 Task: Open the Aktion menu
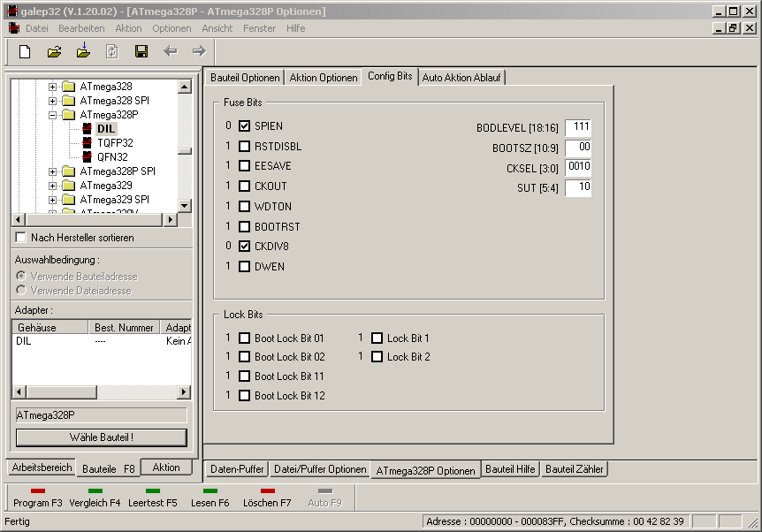pos(128,28)
